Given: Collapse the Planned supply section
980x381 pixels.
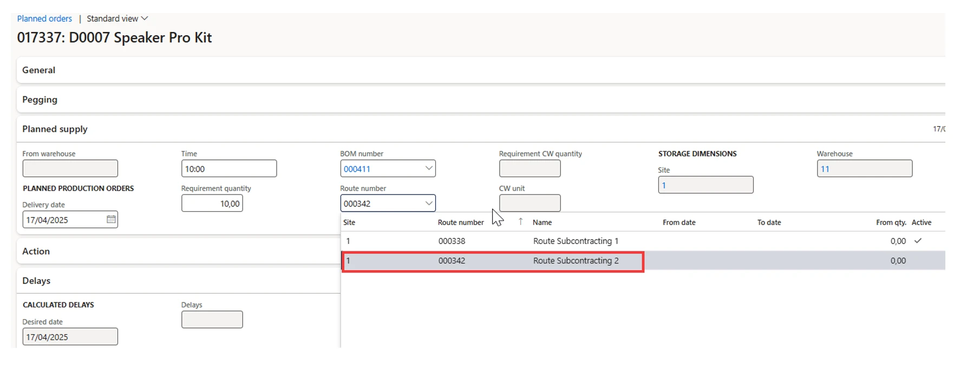Looking at the screenshot, I should [55, 129].
